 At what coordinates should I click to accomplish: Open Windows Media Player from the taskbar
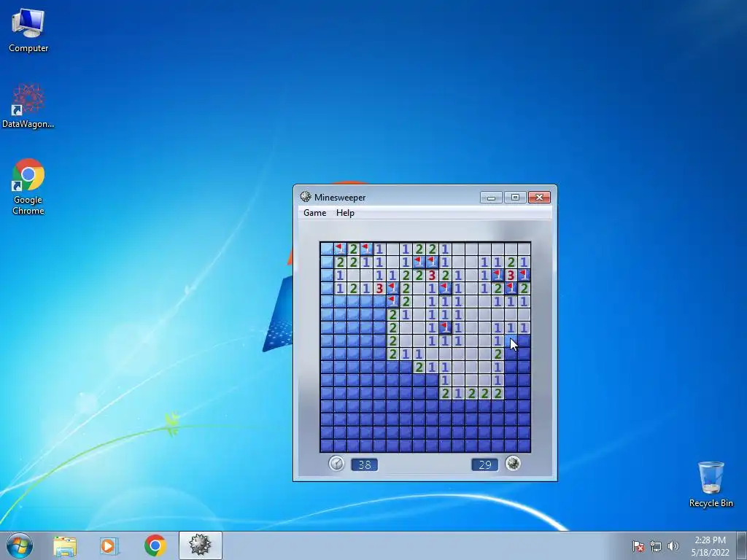point(109,545)
